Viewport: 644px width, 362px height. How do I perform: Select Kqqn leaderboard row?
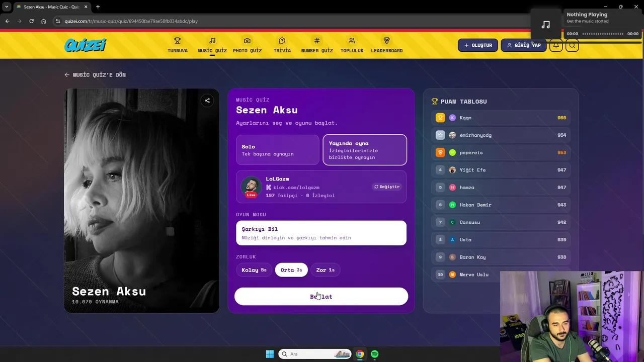[x=501, y=118]
